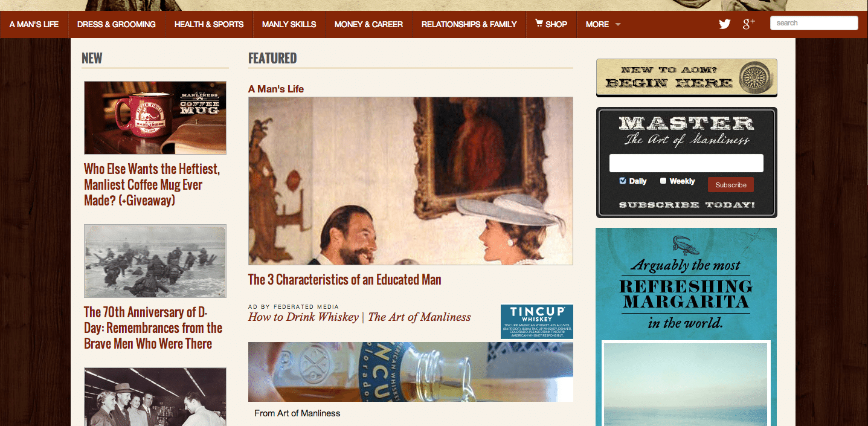Expand the More dropdown arrow

click(x=618, y=25)
